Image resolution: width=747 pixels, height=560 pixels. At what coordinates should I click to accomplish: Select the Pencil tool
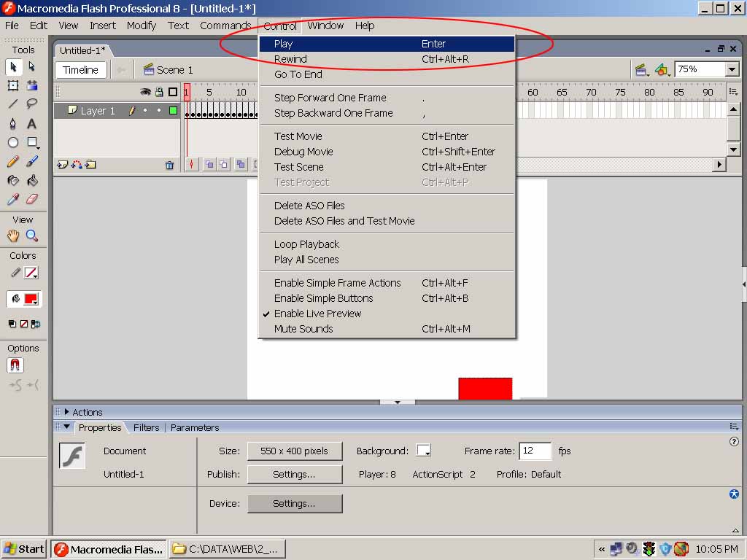click(13, 161)
